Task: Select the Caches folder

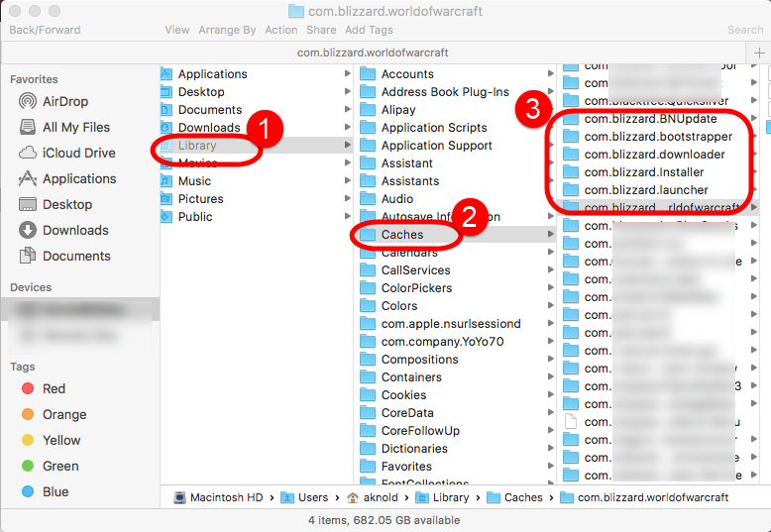Action: point(456,234)
